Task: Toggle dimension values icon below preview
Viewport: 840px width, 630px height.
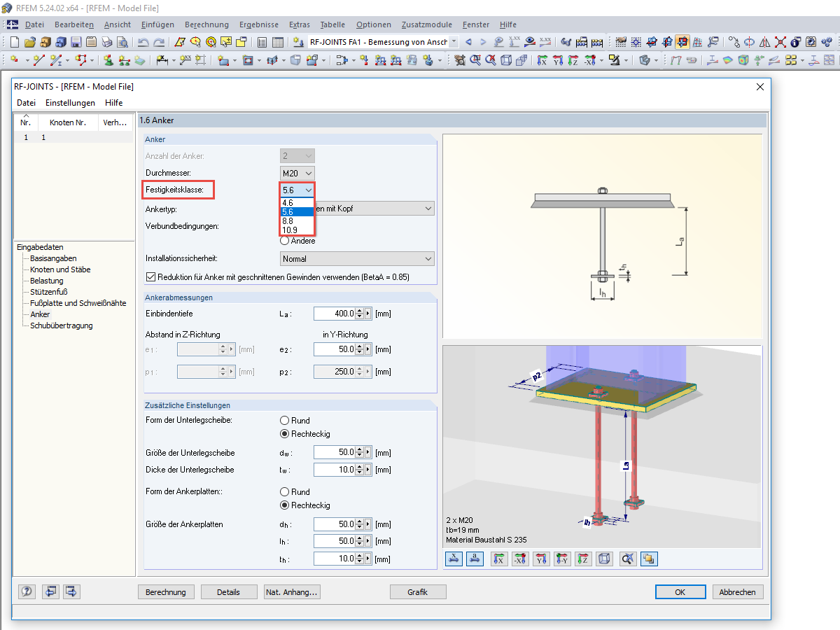Action: click(x=454, y=559)
